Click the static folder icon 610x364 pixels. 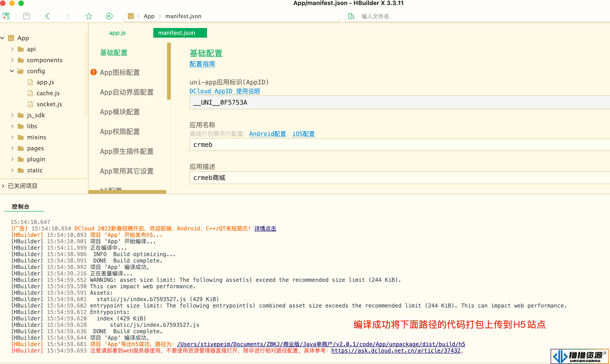coord(21,171)
